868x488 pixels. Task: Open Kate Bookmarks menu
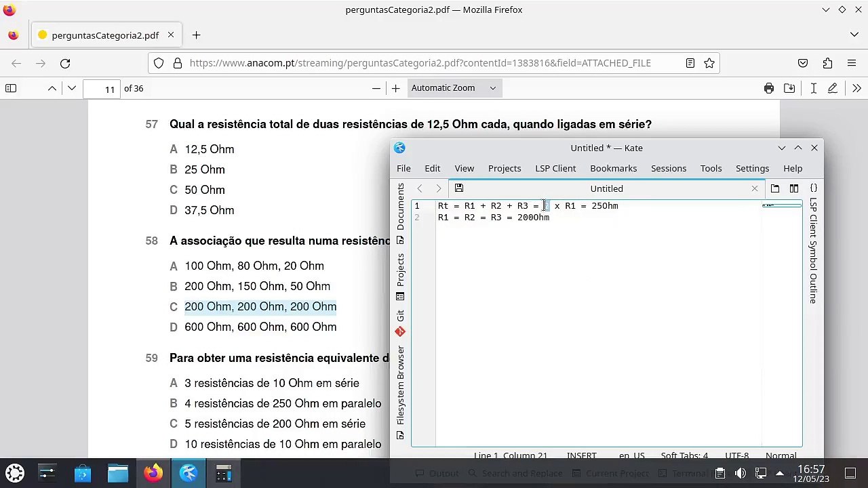point(613,168)
